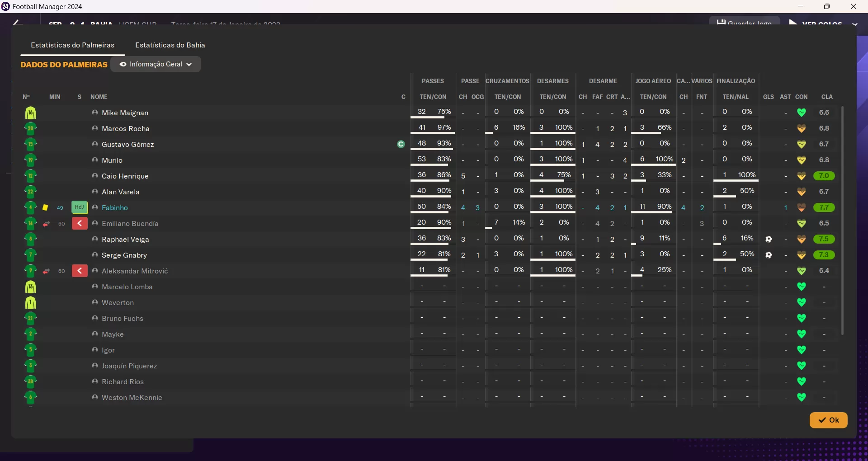Screen dimensions: 868x461
Task: Click the JOGO AÉREO column group header
Action: [653, 81]
